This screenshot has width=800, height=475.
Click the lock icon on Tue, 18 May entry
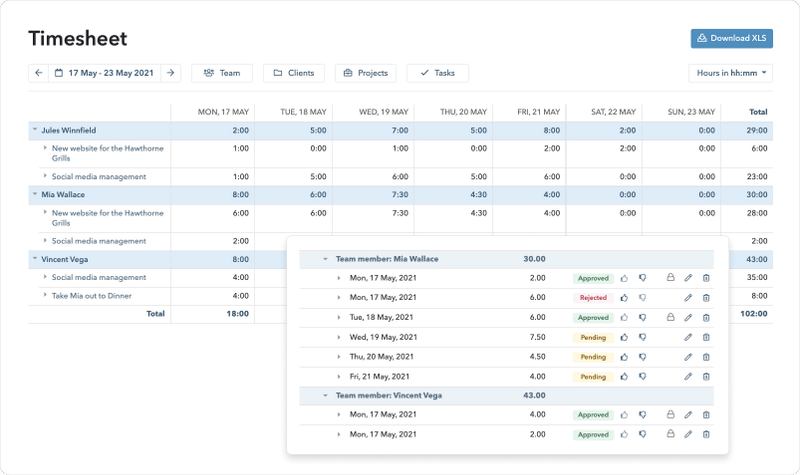coord(671,317)
